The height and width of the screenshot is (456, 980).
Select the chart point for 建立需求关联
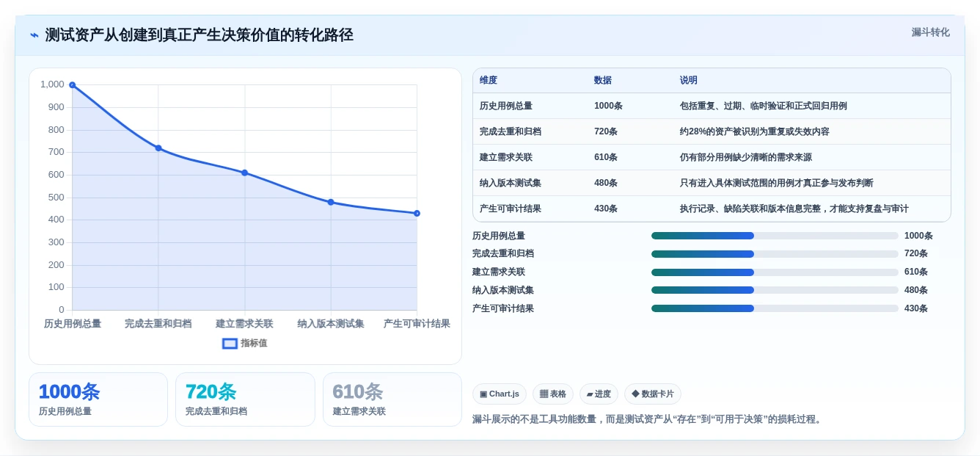click(x=244, y=173)
